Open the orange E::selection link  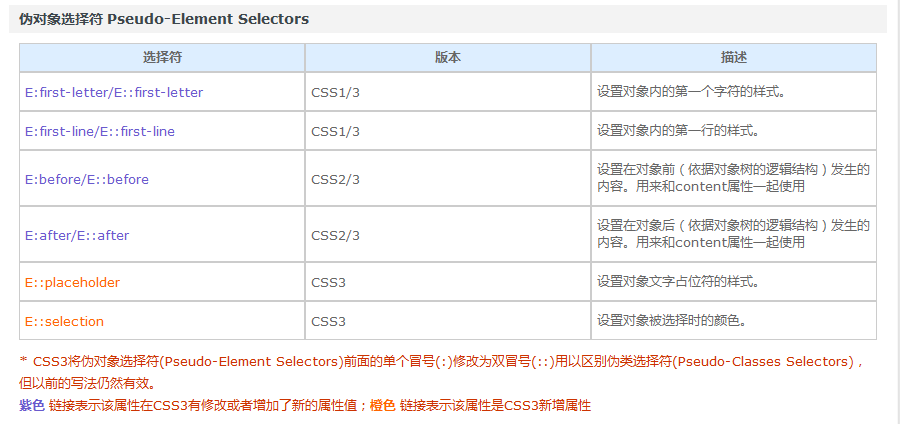[x=64, y=321]
